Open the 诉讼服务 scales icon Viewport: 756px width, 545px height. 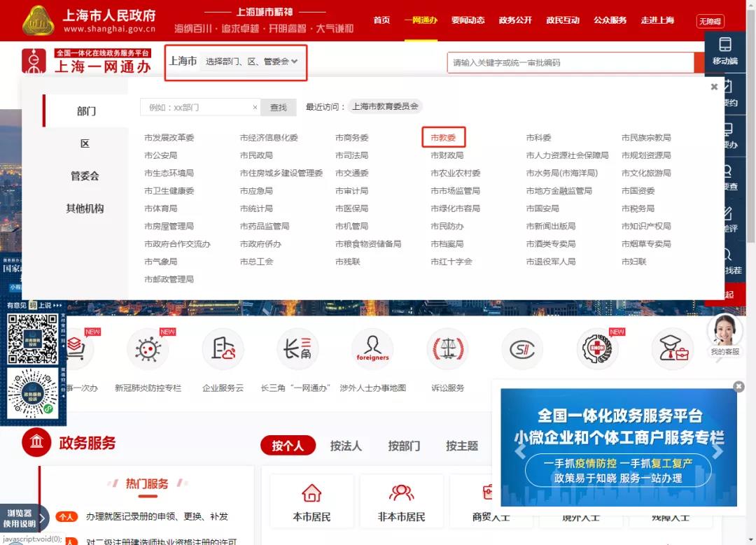[x=447, y=349]
